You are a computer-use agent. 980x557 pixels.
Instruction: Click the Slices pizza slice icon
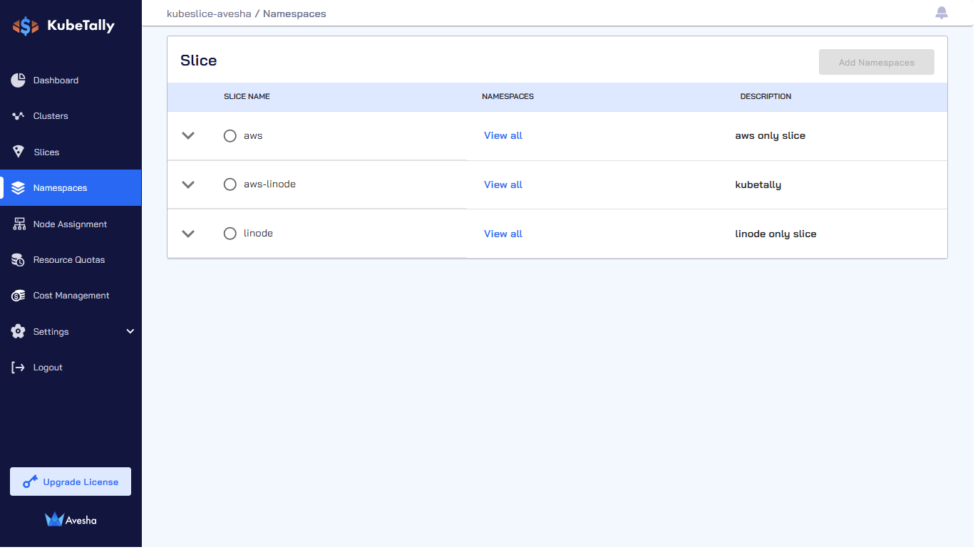click(19, 152)
